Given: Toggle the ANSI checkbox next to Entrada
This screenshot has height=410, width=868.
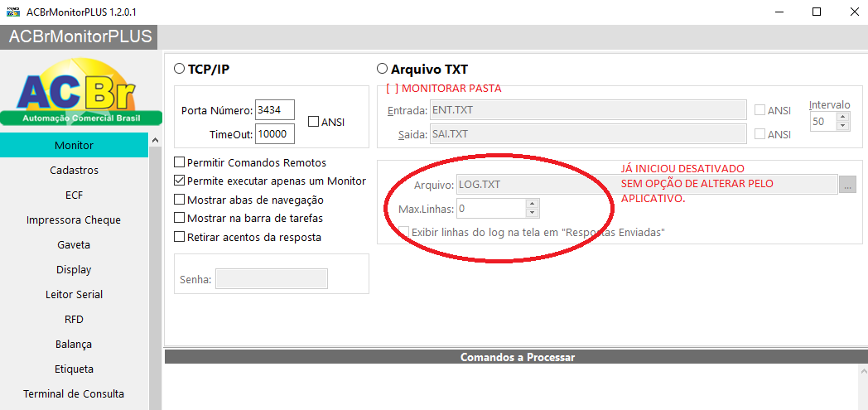Looking at the screenshot, I should 760,110.
